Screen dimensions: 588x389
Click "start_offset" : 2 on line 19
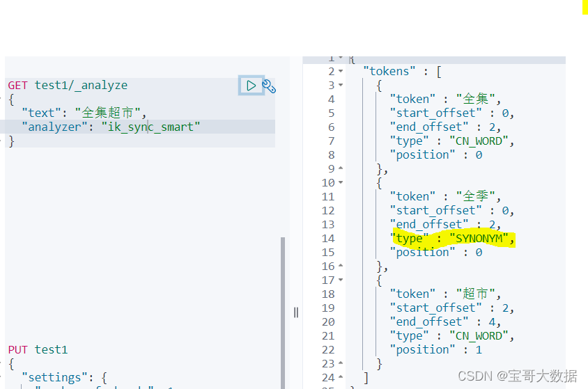tap(452, 308)
